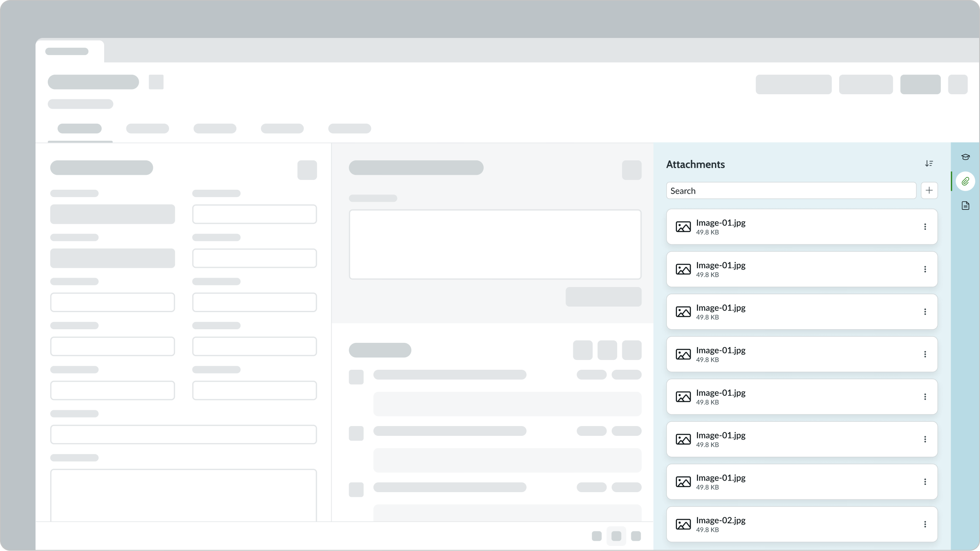Open the three-dot menu on the first Image-01.jpg
980x551 pixels.
pos(925,226)
